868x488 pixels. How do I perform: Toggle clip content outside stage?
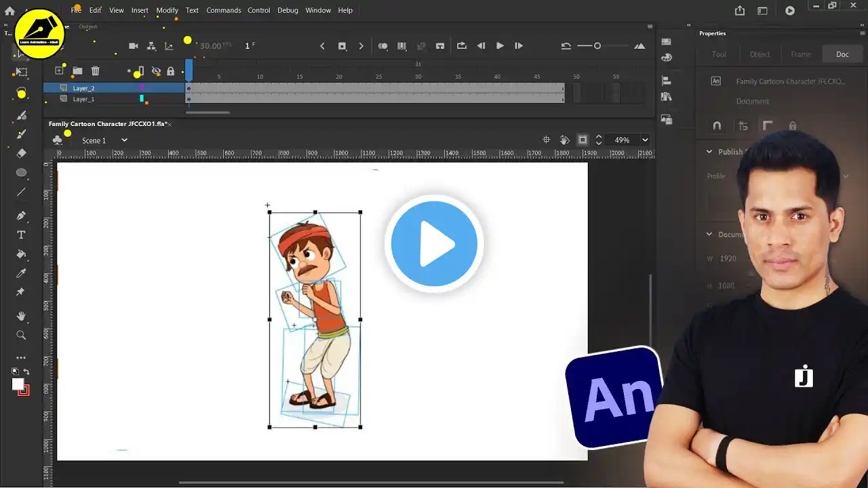point(583,140)
